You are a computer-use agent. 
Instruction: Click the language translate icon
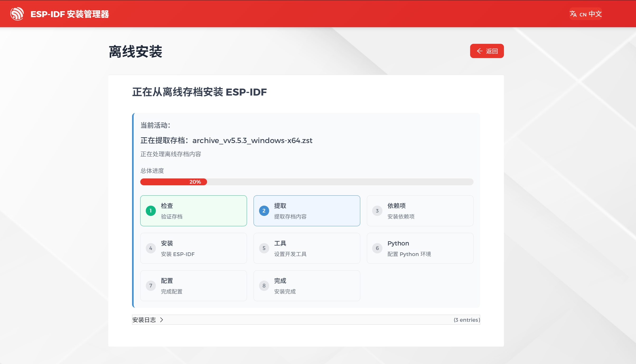573,14
